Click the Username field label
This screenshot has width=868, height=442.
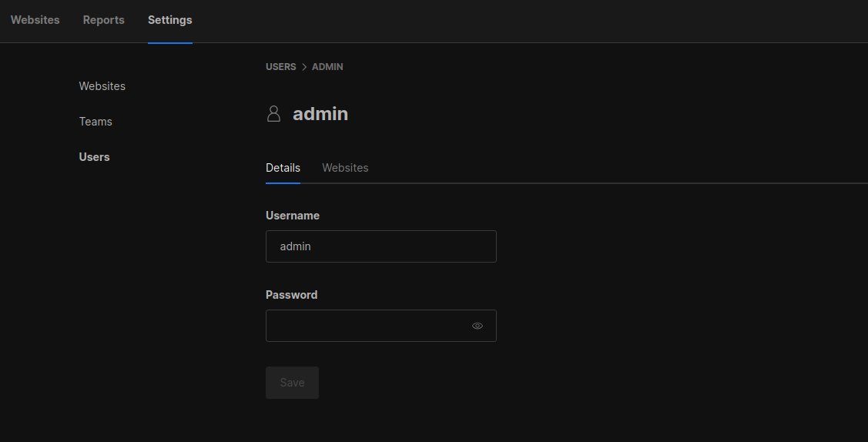coord(293,216)
